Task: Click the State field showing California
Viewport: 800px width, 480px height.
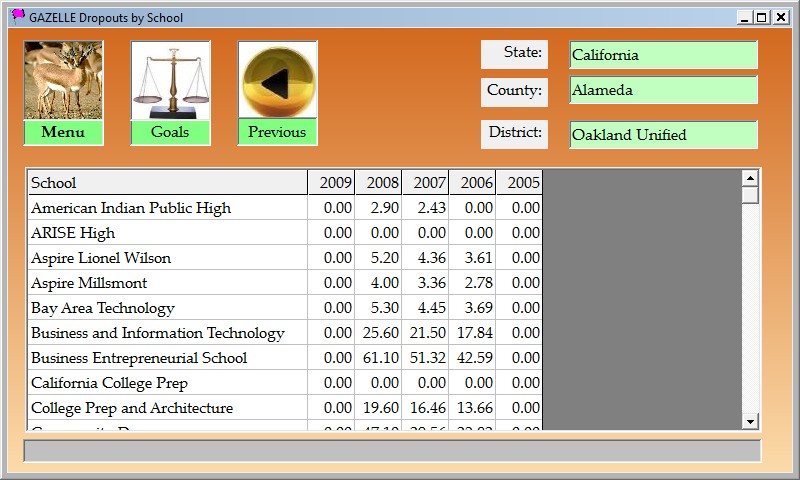Action: pyautogui.click(x=663, y=55)
